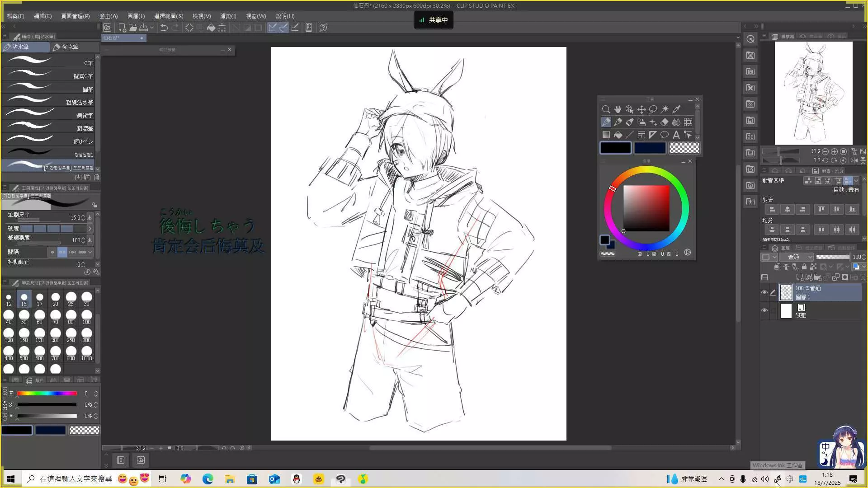Add a new raster layer
Screen dimensions: 868x488
click(799, 277)
